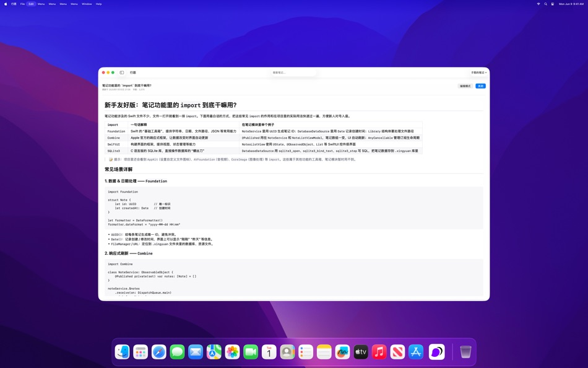The height and width of the screenshot is (368, 588).
Task: Open Apple News from the Dock
Action: tap(397, 352)
